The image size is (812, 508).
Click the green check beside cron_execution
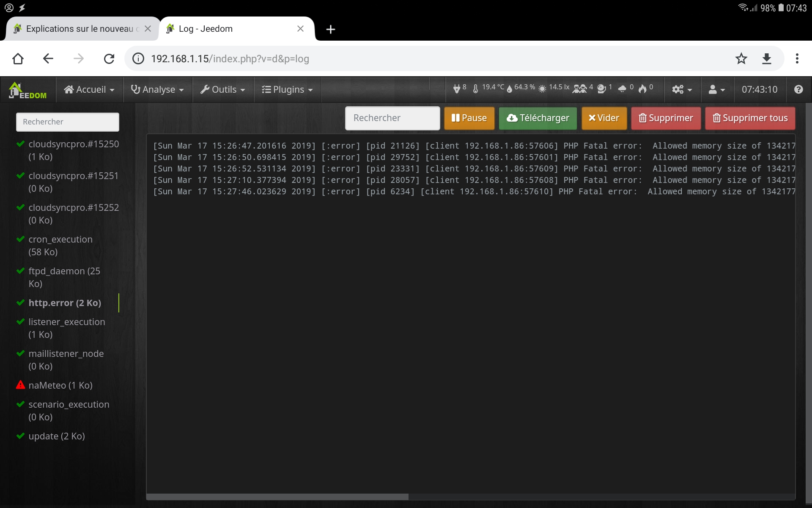[x=20, y=239]
